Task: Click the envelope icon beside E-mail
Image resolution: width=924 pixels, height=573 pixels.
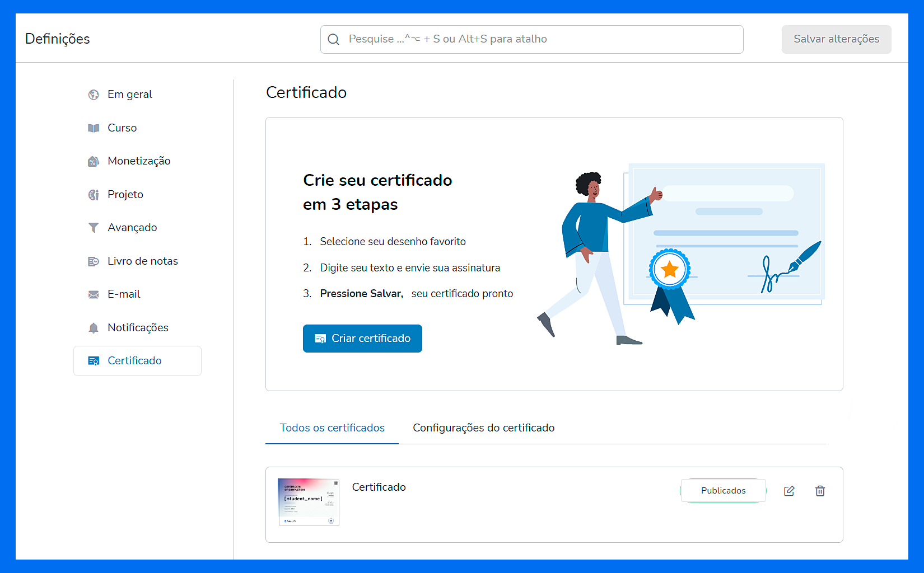Action: [94, 294]
